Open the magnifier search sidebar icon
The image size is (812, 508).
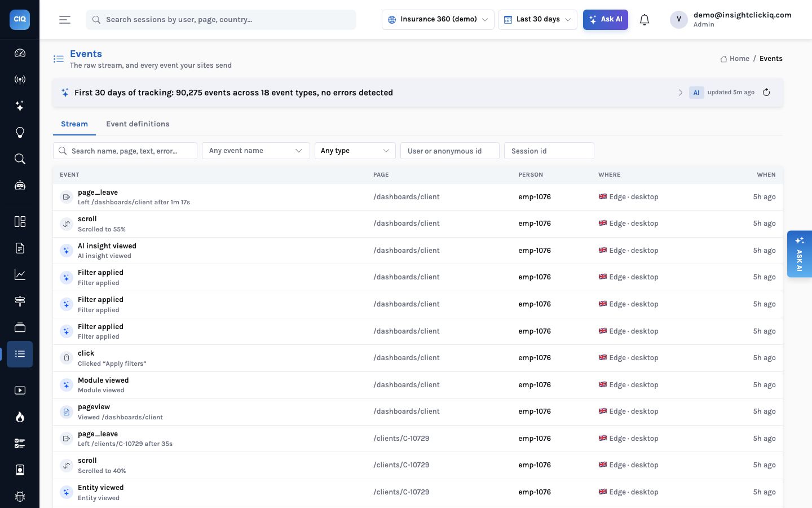[20, 159]
